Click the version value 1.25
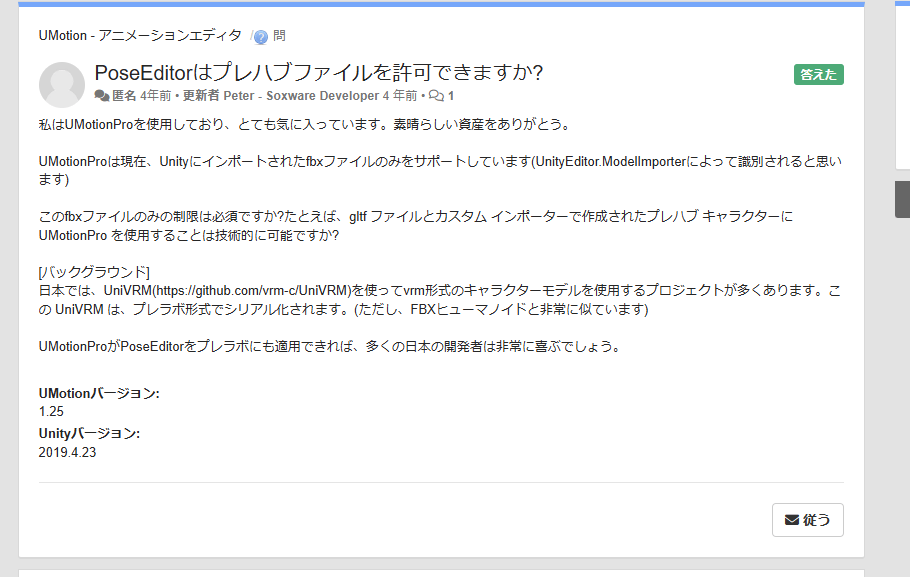Screen dimensions: 910x577 (51, 412)
